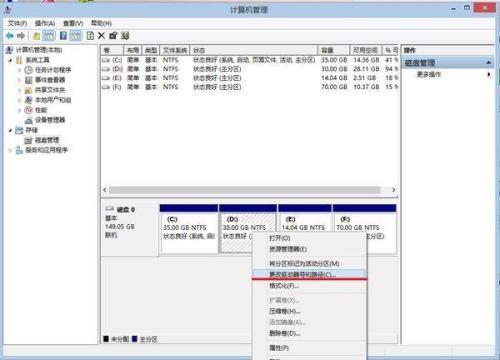
Task: Select the (F:) 70.00 GB NTFS partition block
Action: (364, 229)
